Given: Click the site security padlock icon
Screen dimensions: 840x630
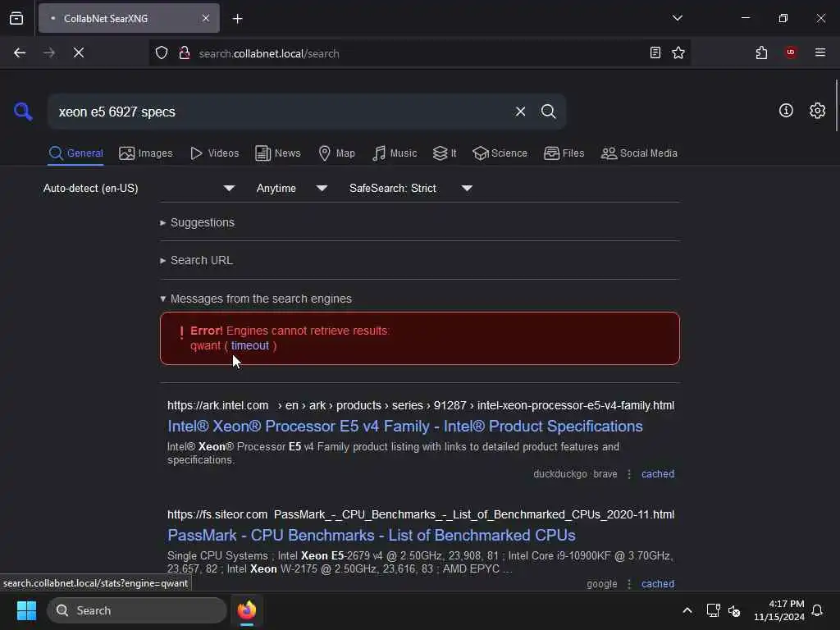Looking at the screenshot, I should tap(185, 53).
